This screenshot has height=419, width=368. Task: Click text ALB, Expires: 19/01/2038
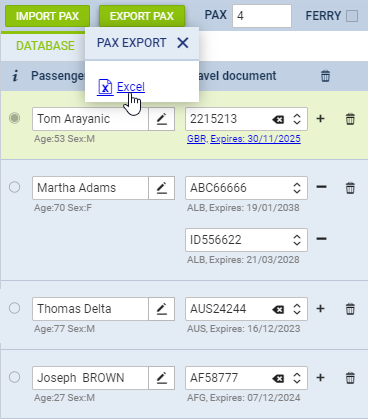[243, 208]
